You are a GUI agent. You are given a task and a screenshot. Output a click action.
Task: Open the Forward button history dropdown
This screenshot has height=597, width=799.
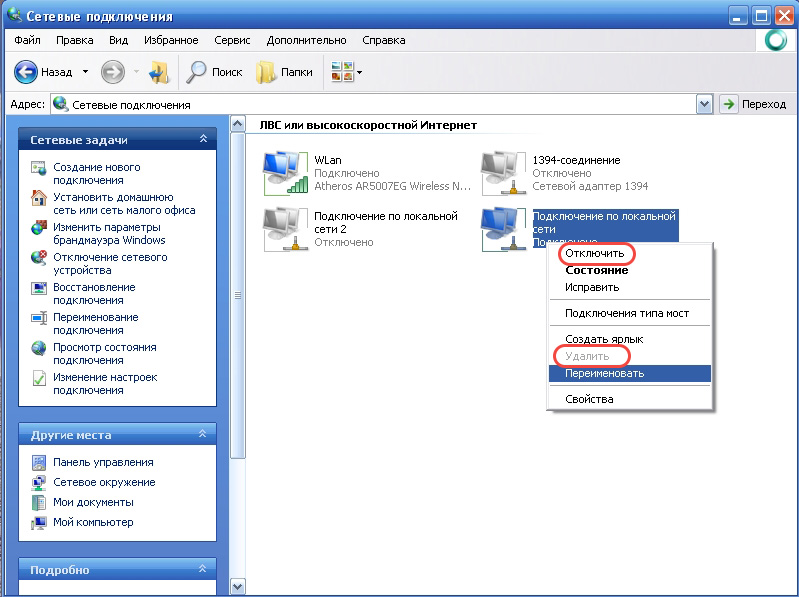coord(136,72)
